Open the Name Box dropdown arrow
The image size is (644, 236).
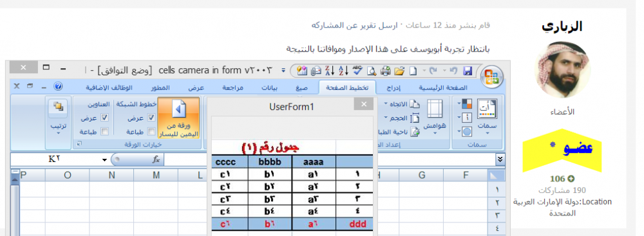(x=105, y=160)
